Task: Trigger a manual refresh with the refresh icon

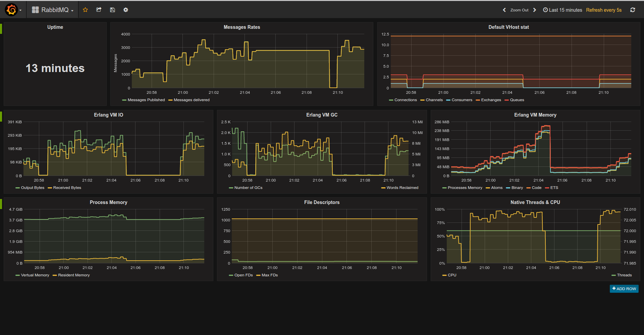Action: pyautogui.click(x=633, y=10)
